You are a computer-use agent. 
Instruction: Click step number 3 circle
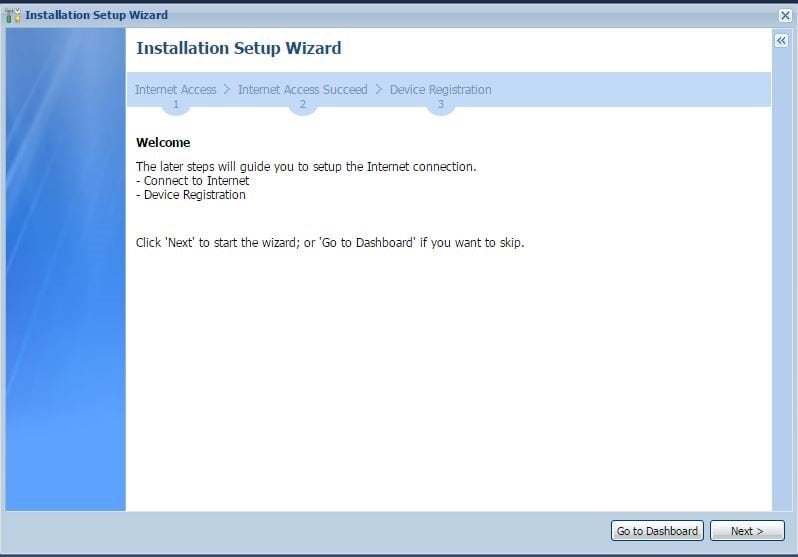coord(441,105)
